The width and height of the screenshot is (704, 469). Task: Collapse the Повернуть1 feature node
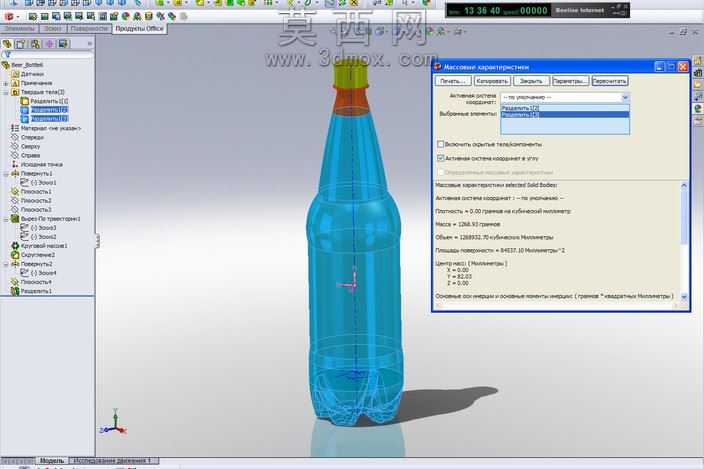point(6,173)
